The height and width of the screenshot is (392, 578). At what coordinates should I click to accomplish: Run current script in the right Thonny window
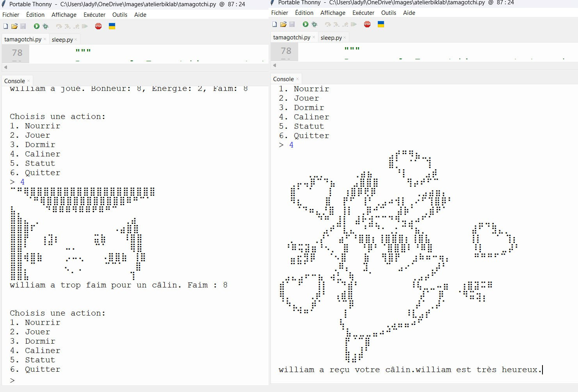[305, 24]
